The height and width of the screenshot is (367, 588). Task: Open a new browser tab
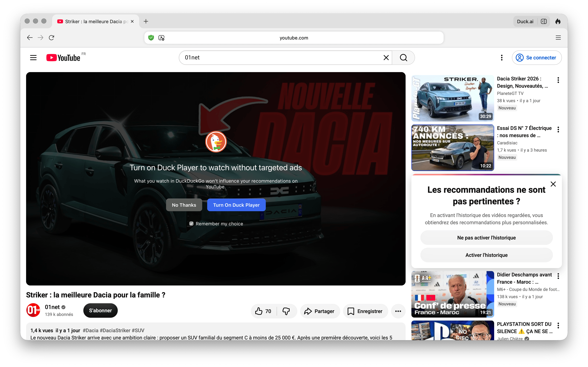tap(146, 21)
